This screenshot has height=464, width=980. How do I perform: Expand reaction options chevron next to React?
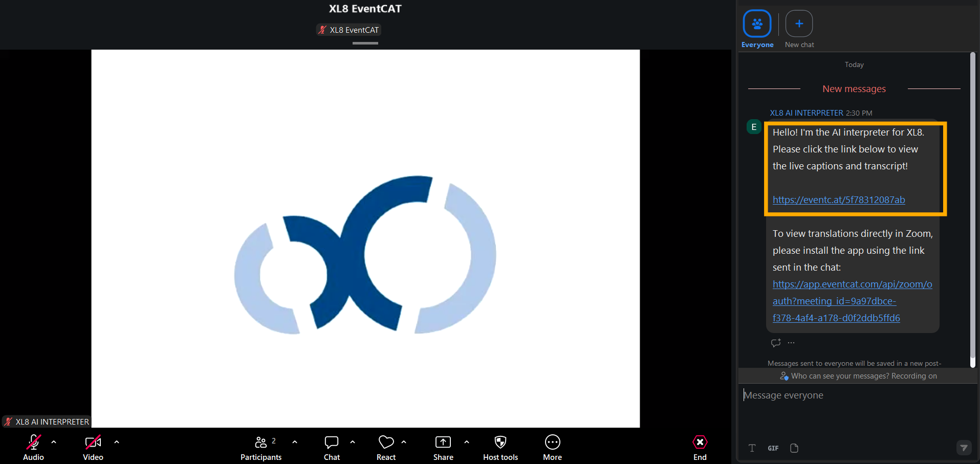(x=404, y=442)
